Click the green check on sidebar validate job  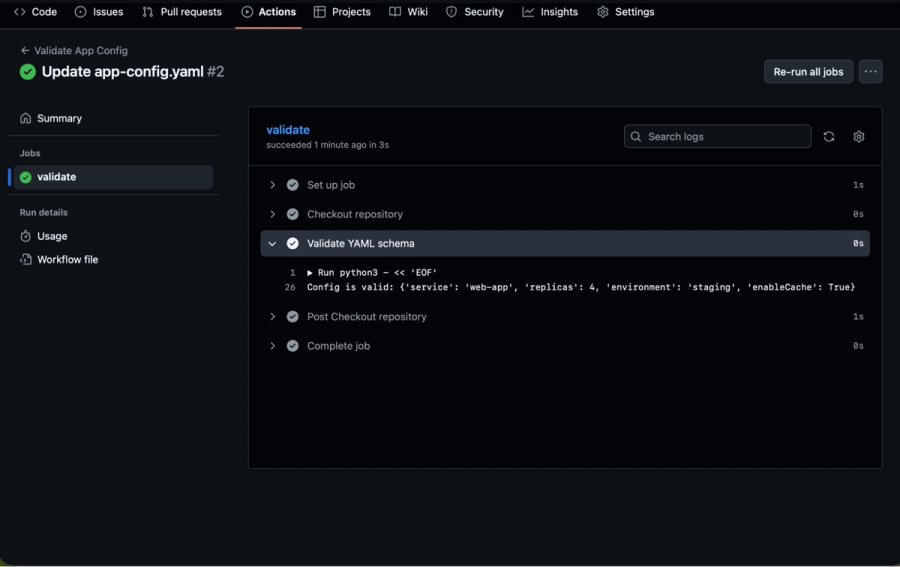point(25,177)
